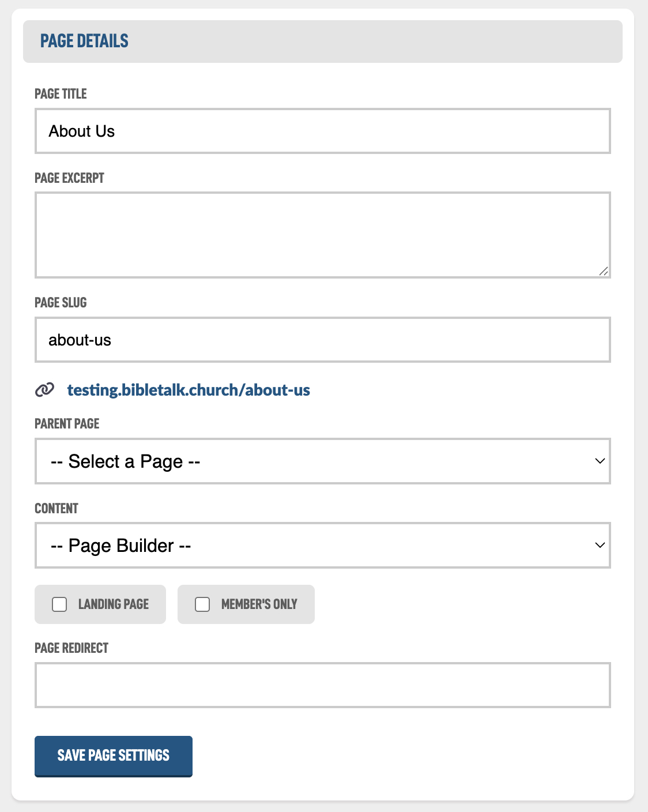Click the Page Details section header

coord(85,41)
